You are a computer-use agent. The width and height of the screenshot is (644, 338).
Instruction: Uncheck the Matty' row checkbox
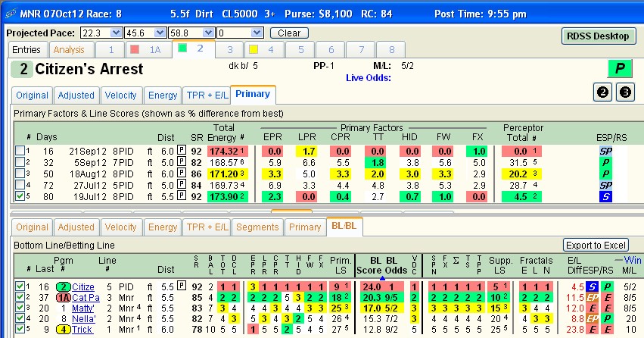[20, 308]
